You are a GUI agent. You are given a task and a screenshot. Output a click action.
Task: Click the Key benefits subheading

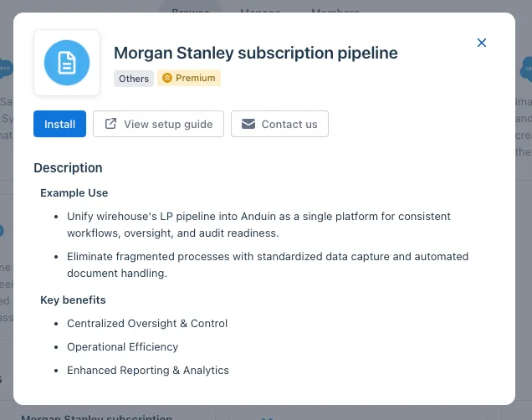pos(73,300)
